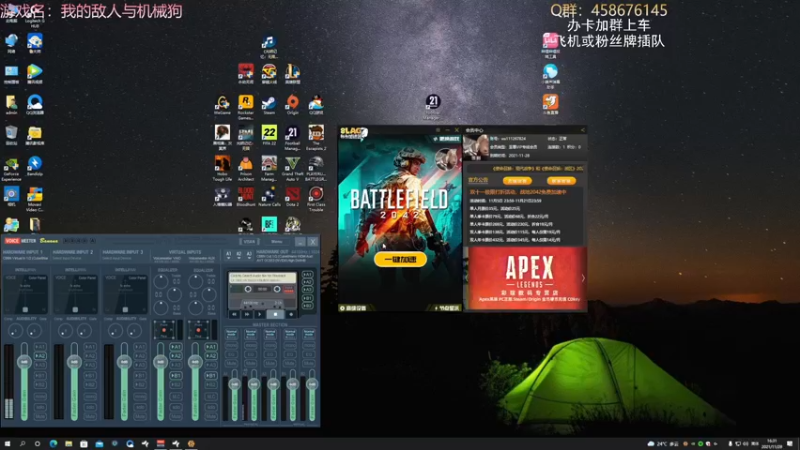The image size is (800, 450).
Task: Select the Farm Manager desktop icon
Action: tap(269, 168)
